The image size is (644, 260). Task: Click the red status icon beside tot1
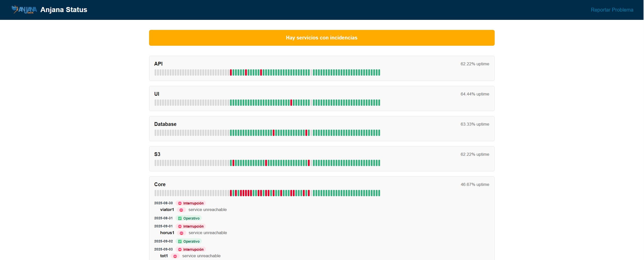point(175,256)
